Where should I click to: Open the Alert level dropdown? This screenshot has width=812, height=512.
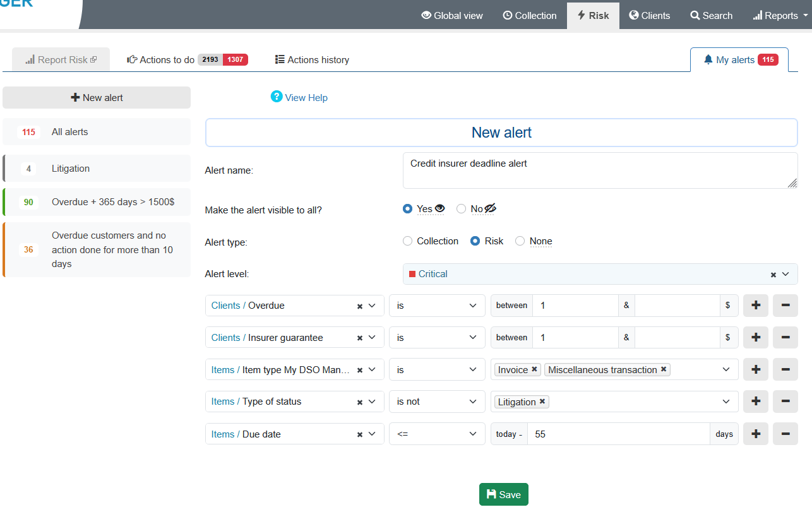pyautogui.click(x=785, y=274)
